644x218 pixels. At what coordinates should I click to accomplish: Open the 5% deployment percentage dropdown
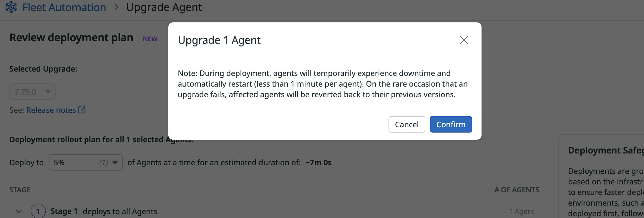[85, 162]
